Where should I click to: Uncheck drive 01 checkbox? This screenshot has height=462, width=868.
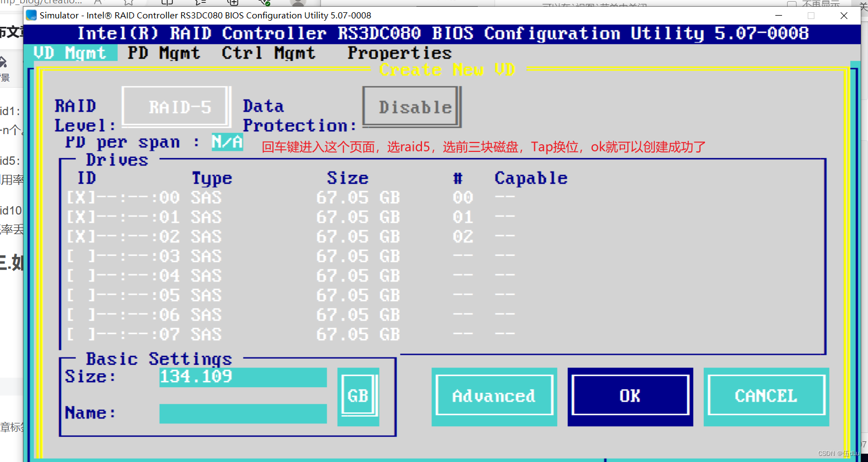pyautogui.click(x=80, y=217)
